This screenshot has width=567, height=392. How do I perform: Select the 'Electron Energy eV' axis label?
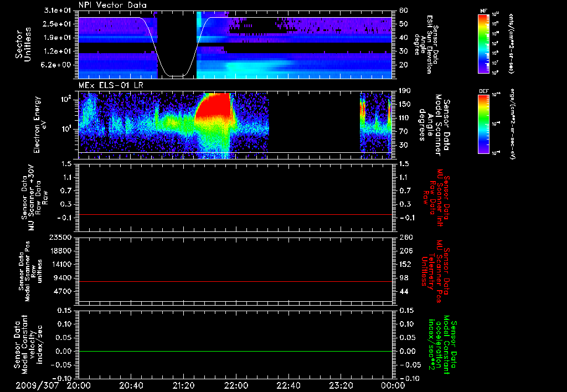point(40,125)
